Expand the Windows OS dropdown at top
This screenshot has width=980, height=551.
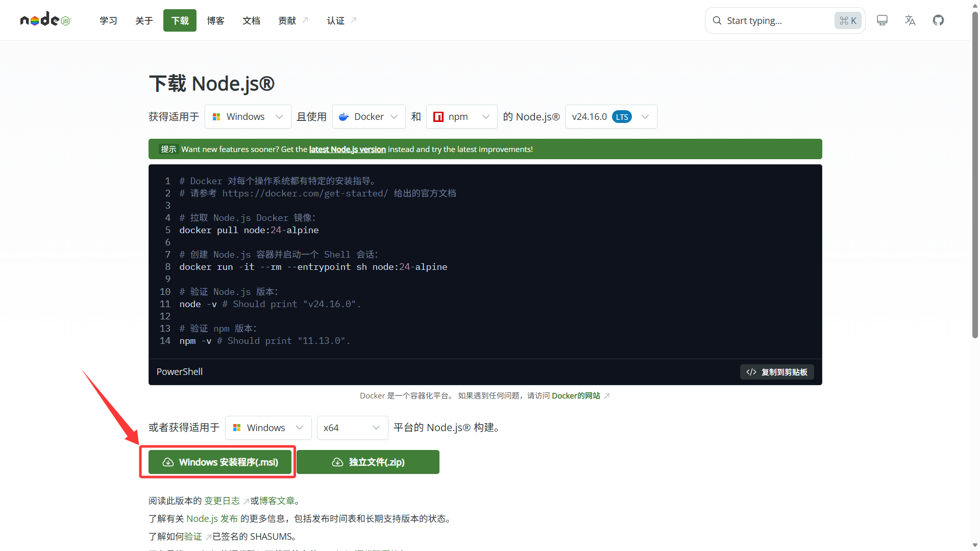[x=248, y=117]
